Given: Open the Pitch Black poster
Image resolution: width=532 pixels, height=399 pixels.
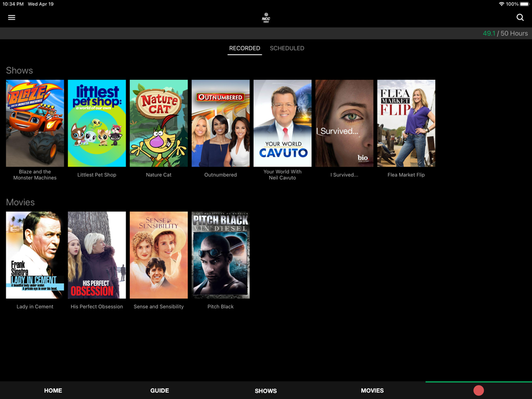Looking at the screenshot, I should [221, 255].
